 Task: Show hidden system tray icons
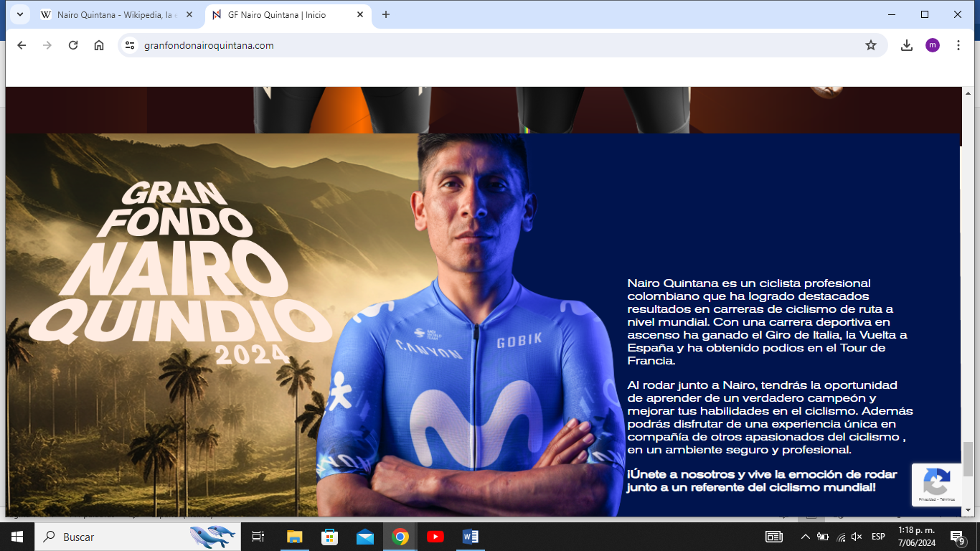tap(806, 537)
